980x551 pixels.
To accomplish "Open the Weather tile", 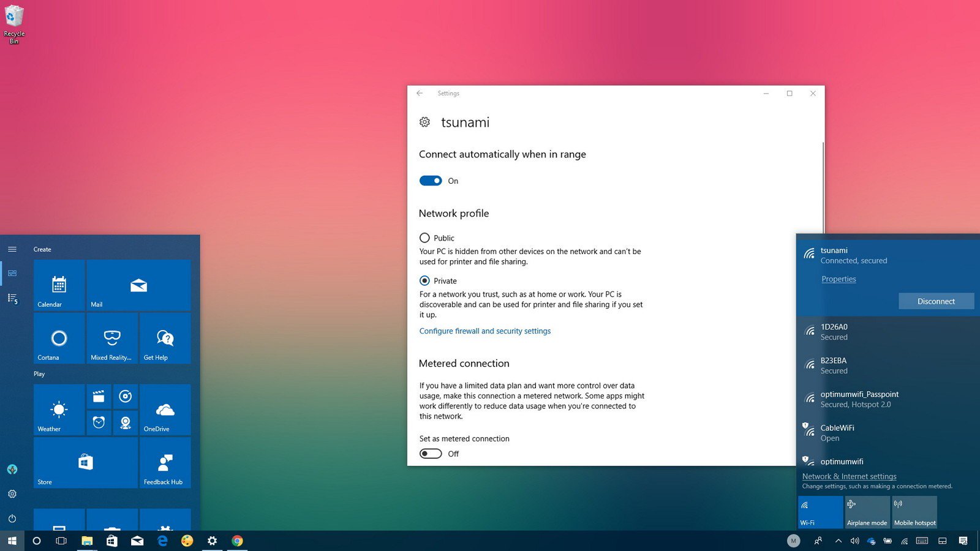I will coord(58,410).
